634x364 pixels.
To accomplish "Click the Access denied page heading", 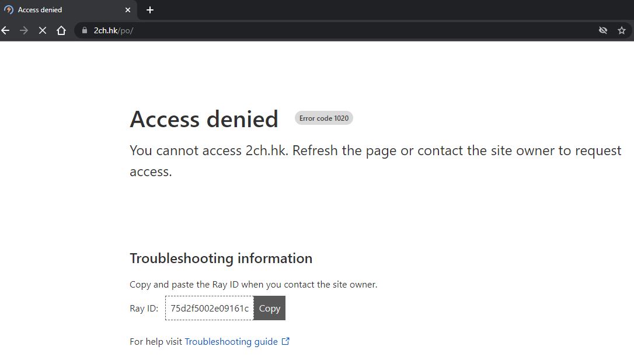I will click(x=204, y=119).
